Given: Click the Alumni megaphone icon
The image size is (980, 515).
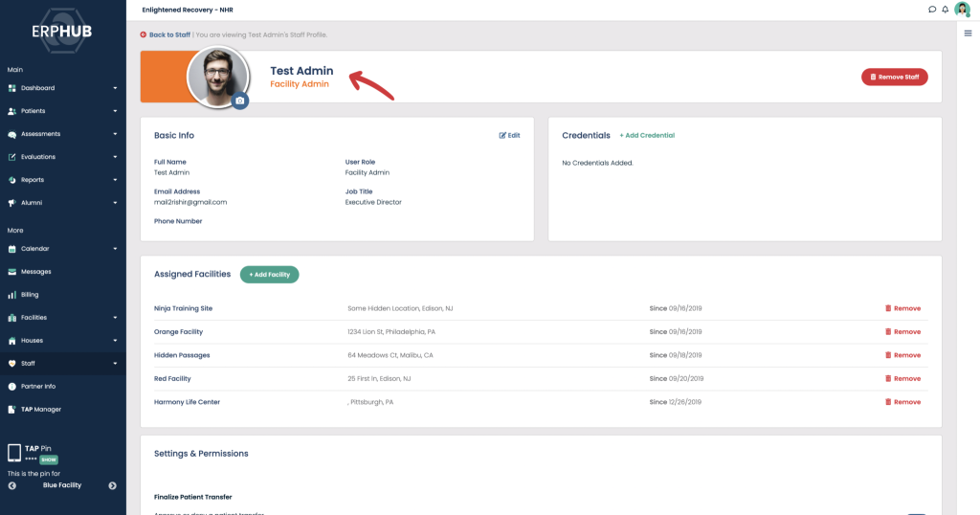Looking at the screenshot, I should (11, 203).
